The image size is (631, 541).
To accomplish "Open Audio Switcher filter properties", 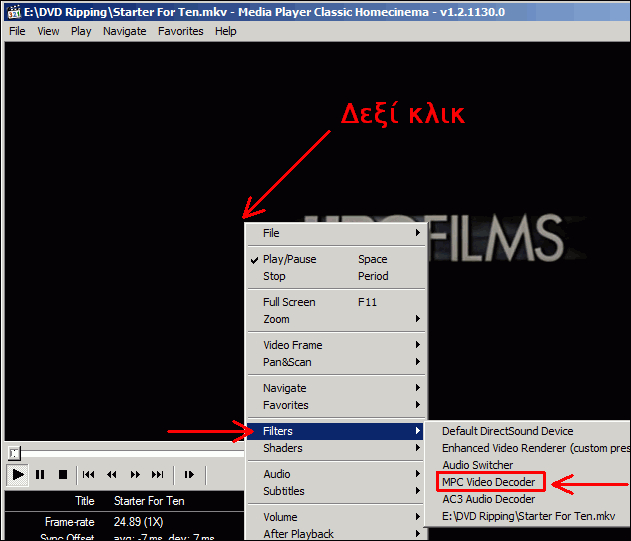I will (528, 465).
